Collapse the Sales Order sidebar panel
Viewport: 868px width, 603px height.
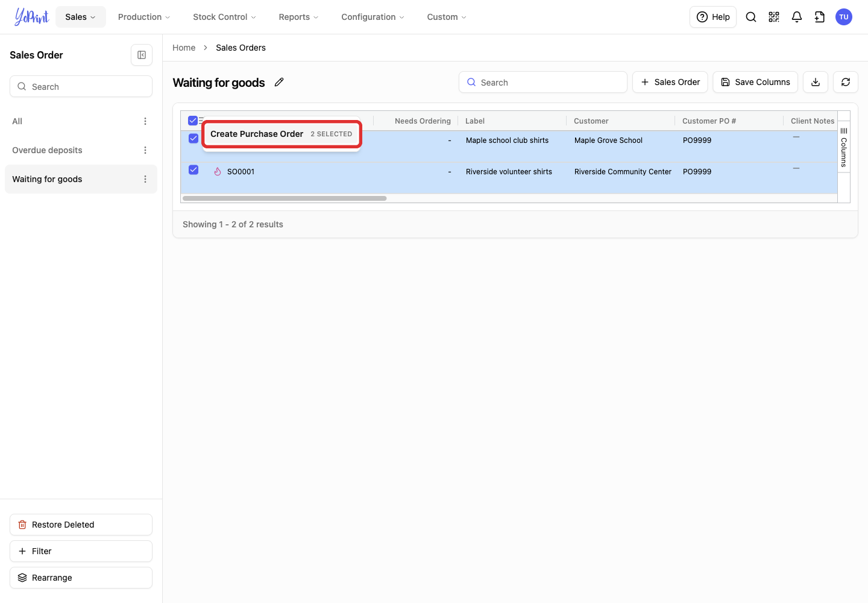pyautogui.click(x=142, y=55)
